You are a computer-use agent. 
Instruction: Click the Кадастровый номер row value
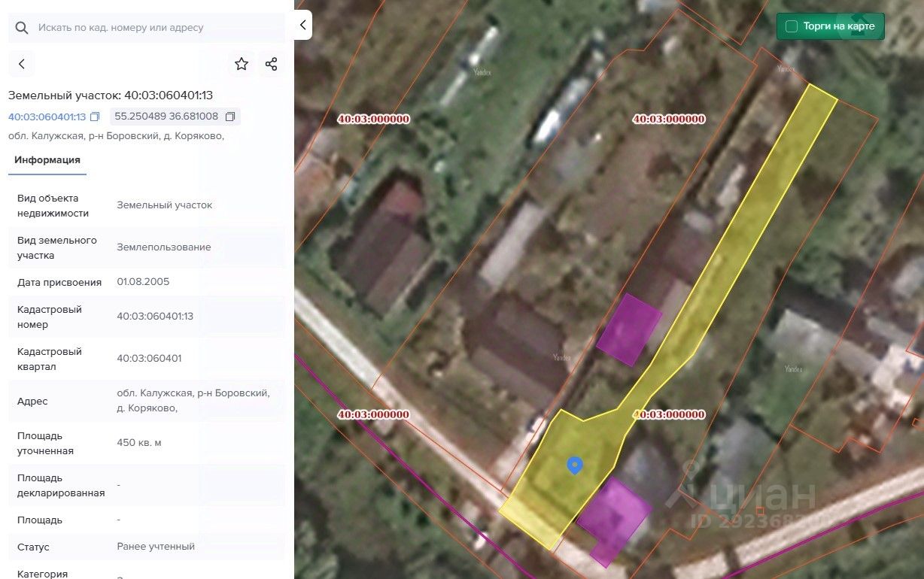[x=155, y=317]
